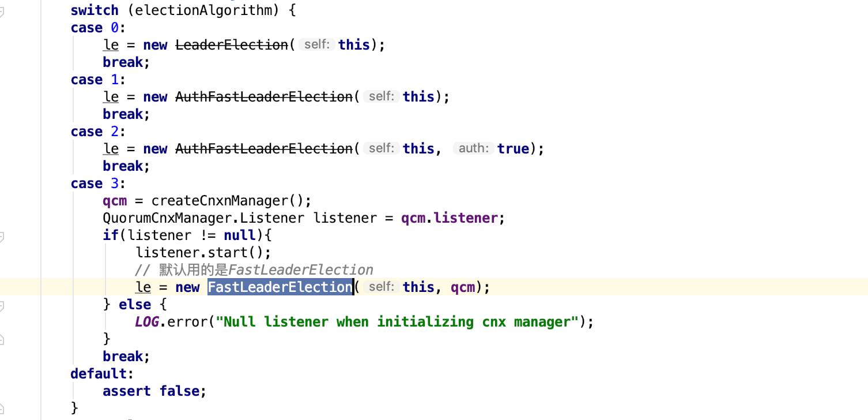Click AuthFastLeaderElection constructor under case 1
Screen dimensions: 868x420
(x=264, y=96)
